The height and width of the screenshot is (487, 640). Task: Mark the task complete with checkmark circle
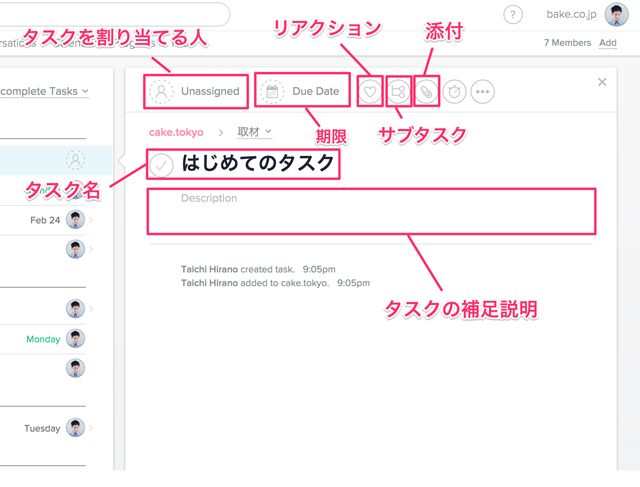pos(161,165)
